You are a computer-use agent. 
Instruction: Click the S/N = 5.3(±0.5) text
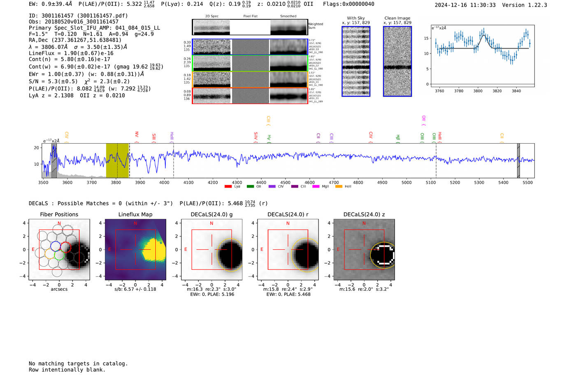coord(53,81)
